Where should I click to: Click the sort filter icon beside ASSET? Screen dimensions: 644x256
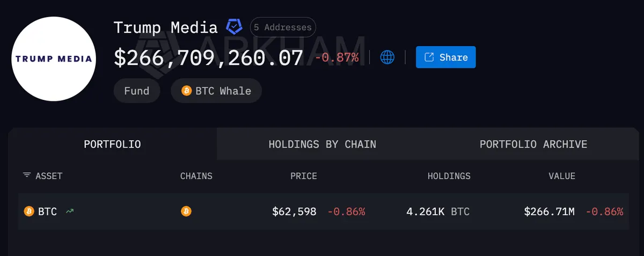(27, 175)
